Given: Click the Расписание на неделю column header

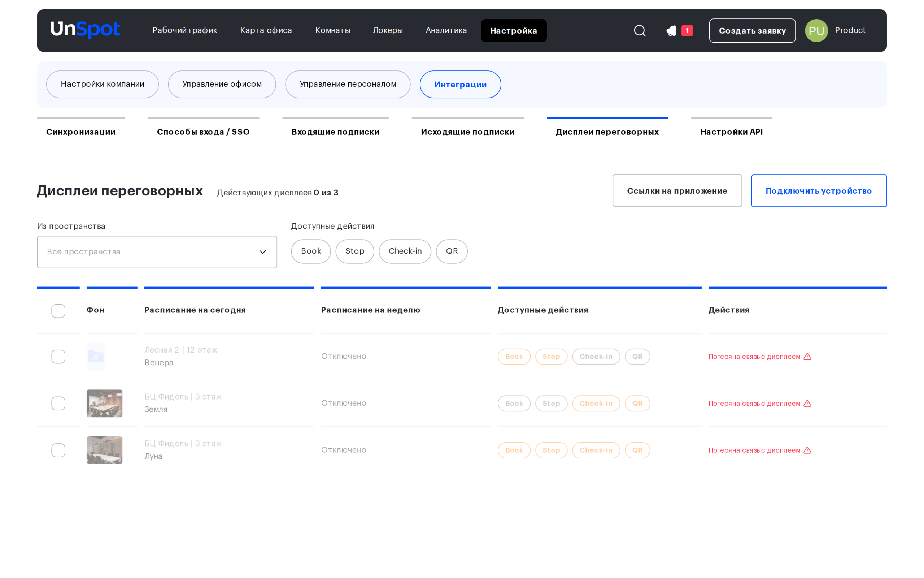Looking at the screenshot, I should pyautogui.click(x=370, y=310).
